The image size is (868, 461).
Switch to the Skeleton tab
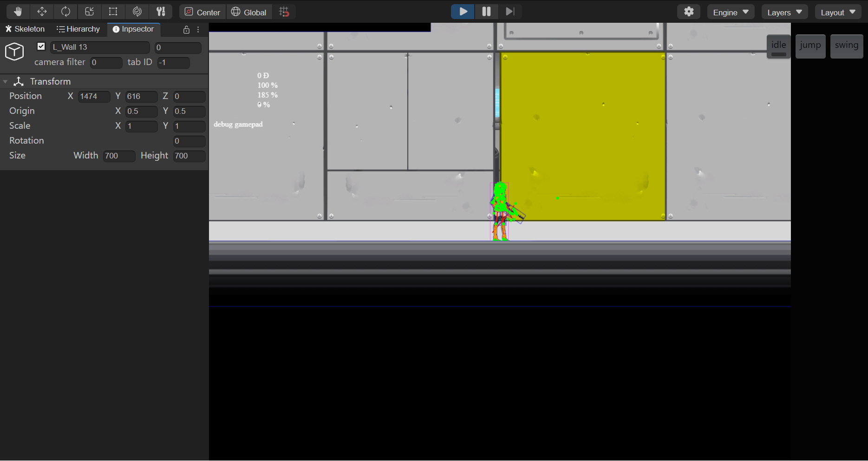(25, 29)
